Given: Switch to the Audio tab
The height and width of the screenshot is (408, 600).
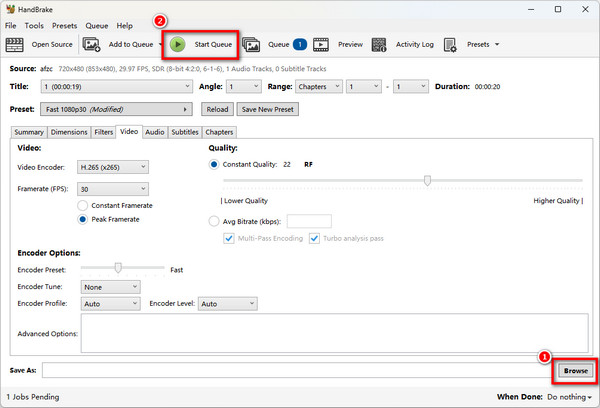Looking at the screenshot, I should [155, 132].
